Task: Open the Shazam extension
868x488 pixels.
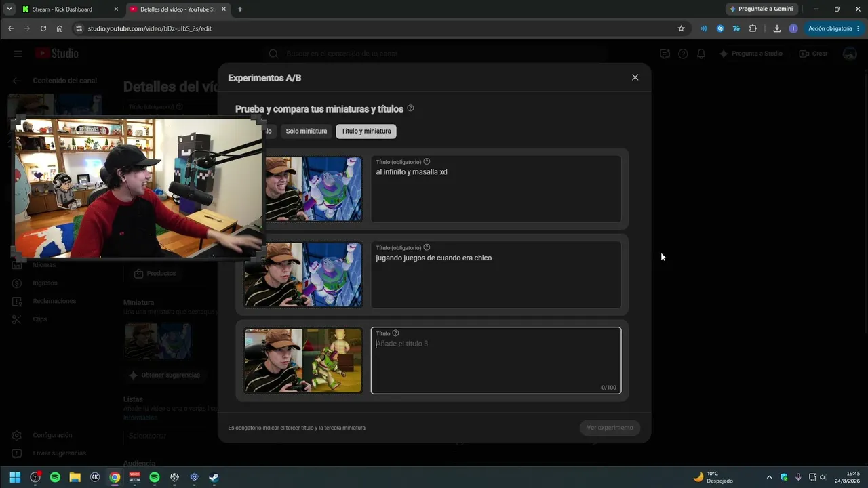Action: (720, 28)
